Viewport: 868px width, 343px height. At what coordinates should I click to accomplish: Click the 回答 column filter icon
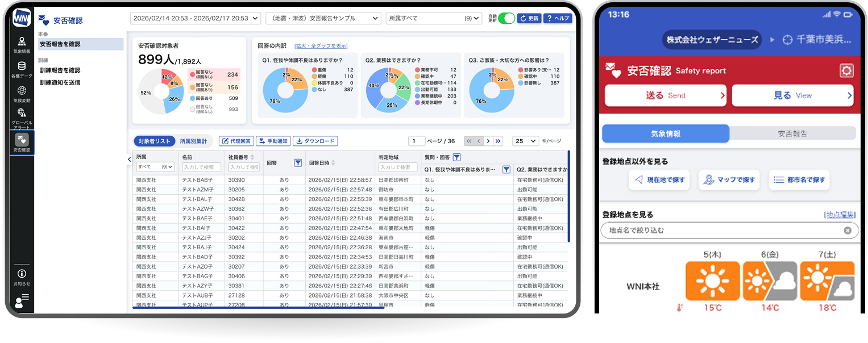[x=298, y=163]
